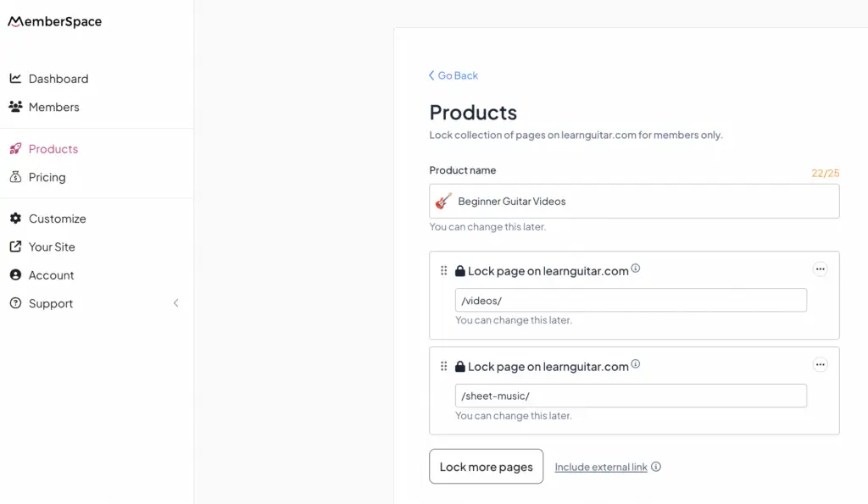Click the lock icon on the /videos/ row
This screenshot has width=868, height=504.
point(460,271)
